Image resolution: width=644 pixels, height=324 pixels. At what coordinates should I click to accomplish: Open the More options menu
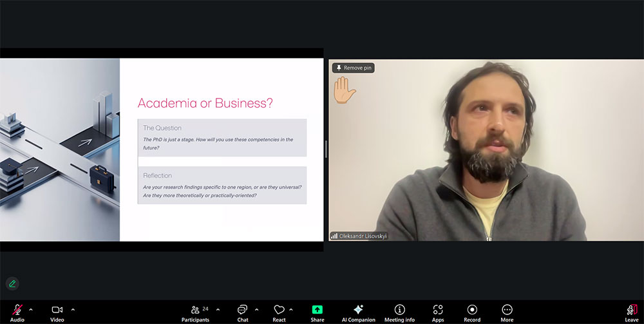pyautogui.click(x=507, y=310)
